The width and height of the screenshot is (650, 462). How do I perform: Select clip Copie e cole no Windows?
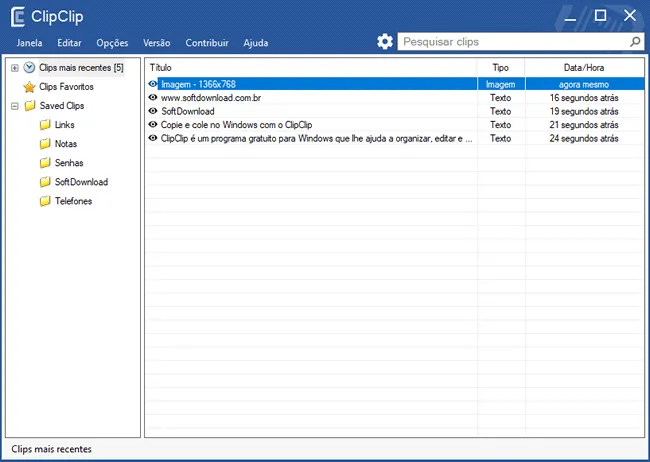(236, 124)
